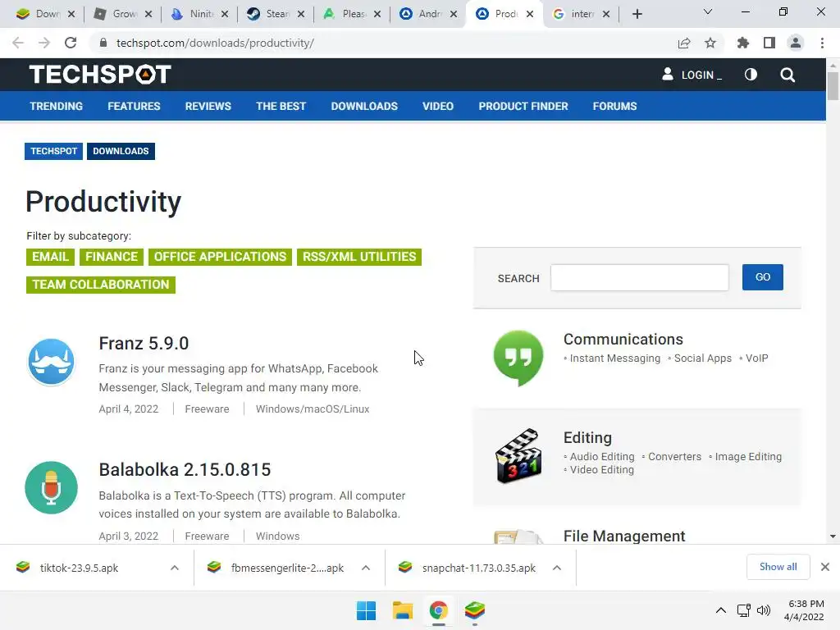Filter by FINANCE subcategory
Viewport: 840px width, 630px height.
tap(112, 257)
